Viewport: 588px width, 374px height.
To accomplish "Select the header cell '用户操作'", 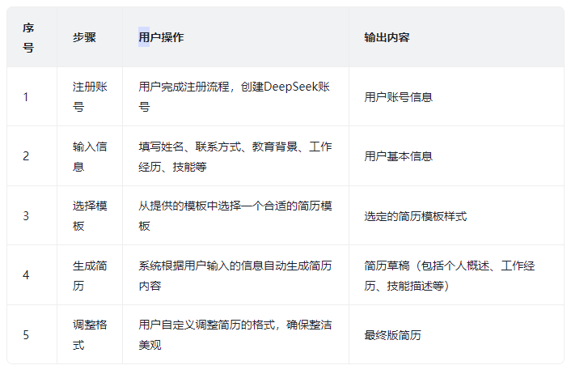I will coord(235,37).
